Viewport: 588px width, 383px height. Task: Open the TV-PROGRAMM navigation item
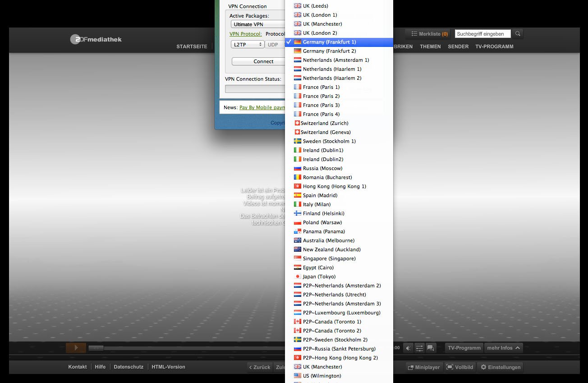pos(494,46)
